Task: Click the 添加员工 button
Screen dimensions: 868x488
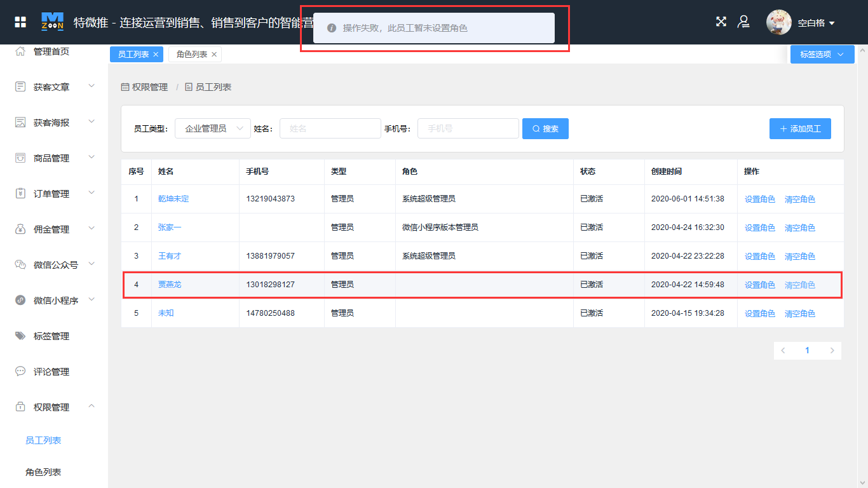Action: [800, 128]
